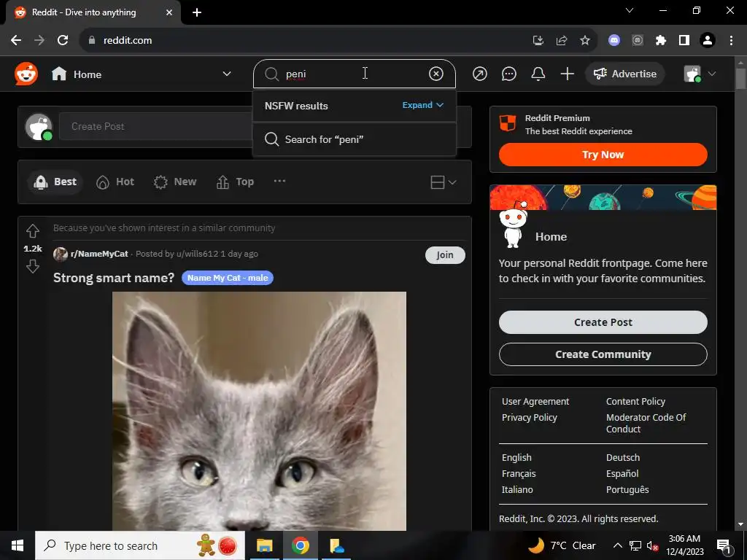The height and width of the screenshot is (560, 747).
Task: Open the Extensions puzzle icon
Action: click(x=661, y=41)
